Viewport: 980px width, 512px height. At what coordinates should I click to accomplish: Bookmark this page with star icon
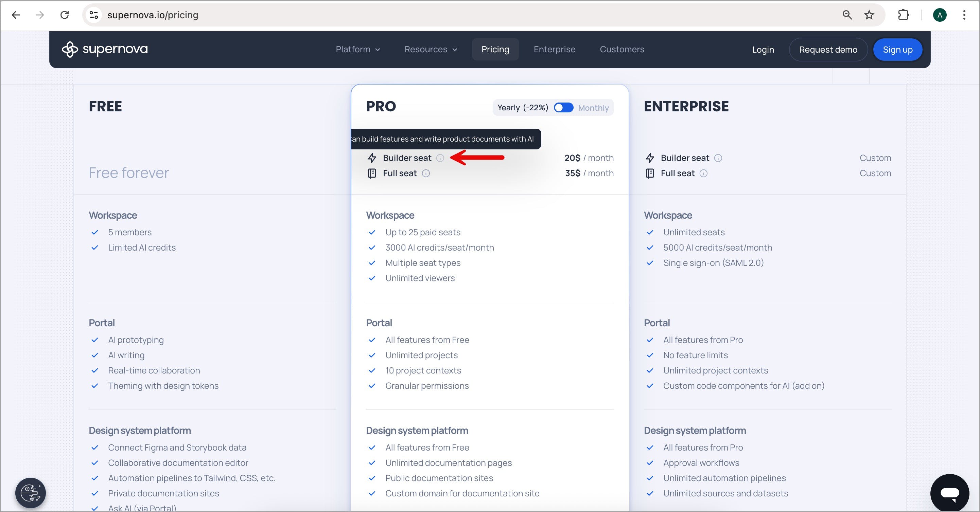(x=869, y=15)
